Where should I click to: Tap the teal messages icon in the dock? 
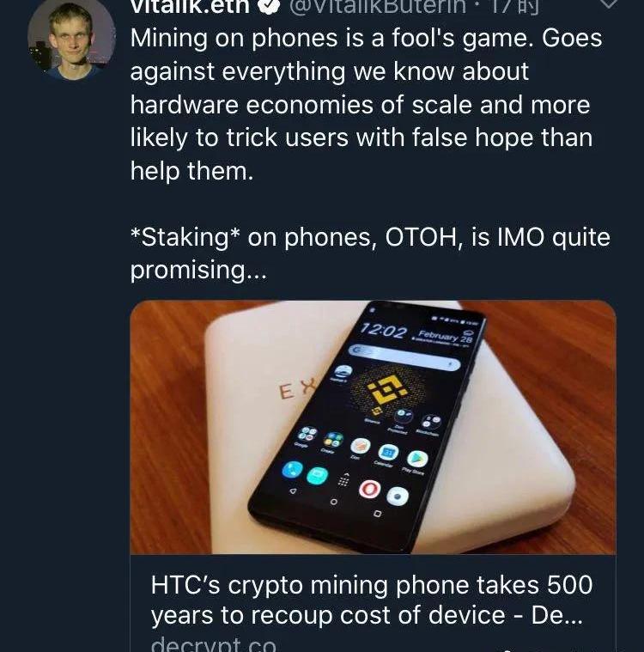tap(317, 475)
